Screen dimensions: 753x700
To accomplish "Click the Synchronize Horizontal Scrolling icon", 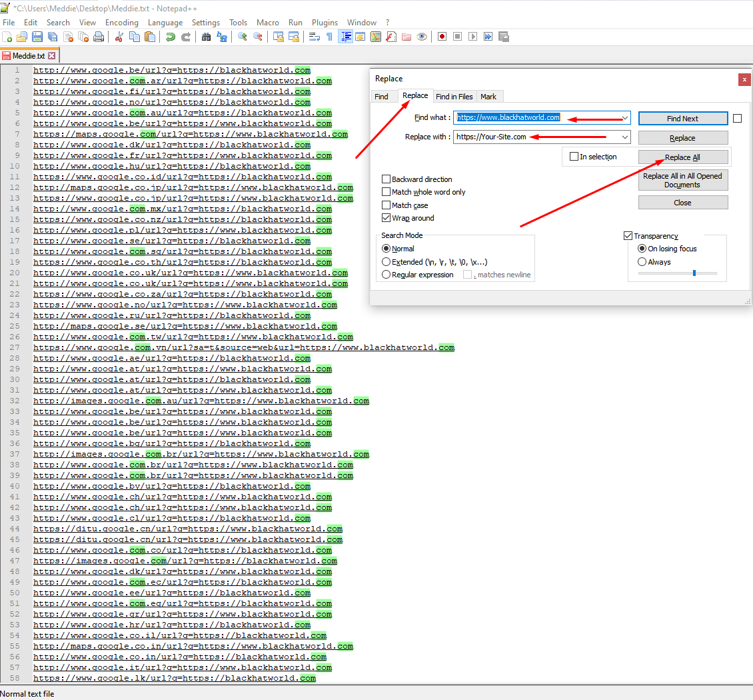I will tap(293, 37).
